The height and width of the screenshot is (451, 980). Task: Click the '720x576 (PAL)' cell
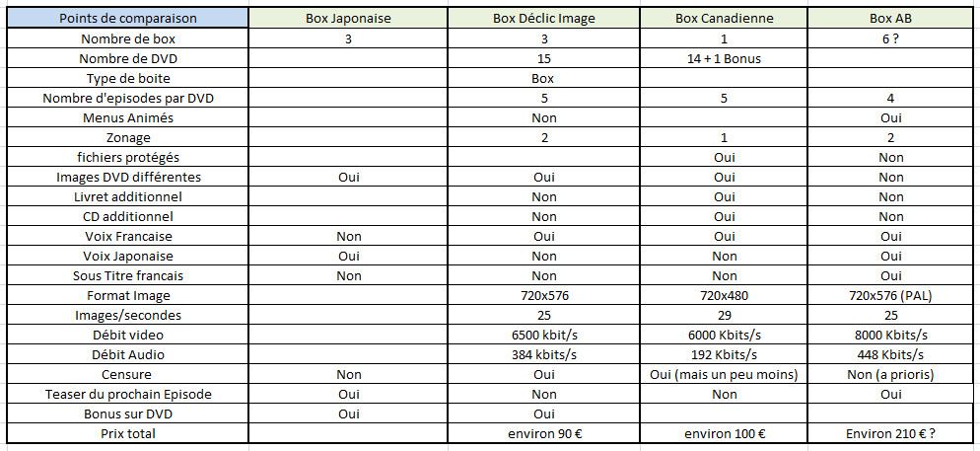(x=890, y=295)
